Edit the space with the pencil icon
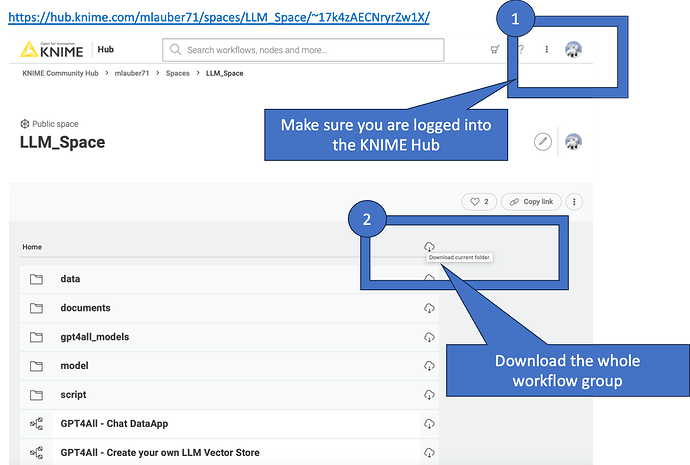 coord(543,142)
